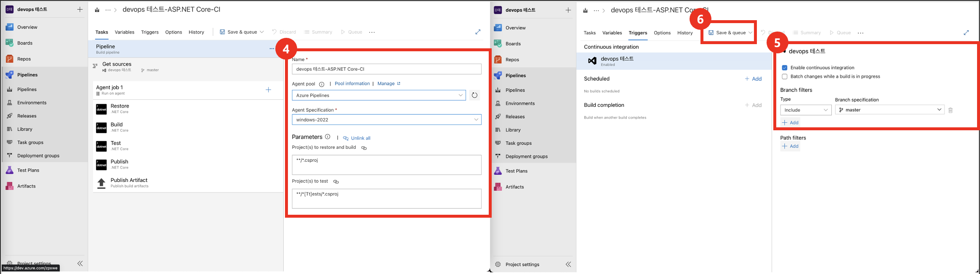The image size is (980, 274).
Task: Select the Publish Artifact task
Action: pyautogui.click(x=188, y=183)
